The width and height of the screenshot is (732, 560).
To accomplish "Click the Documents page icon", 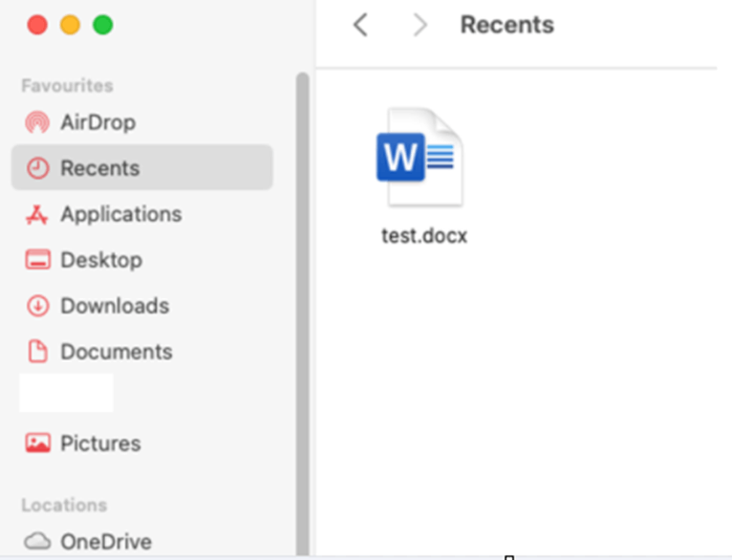I will pos(37,352).
